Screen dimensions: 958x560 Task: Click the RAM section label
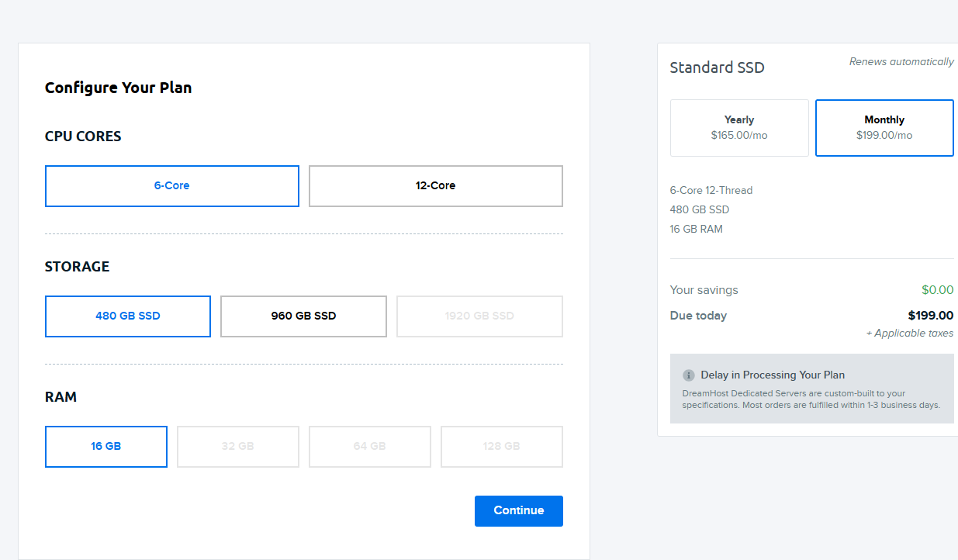pos(61,397)
